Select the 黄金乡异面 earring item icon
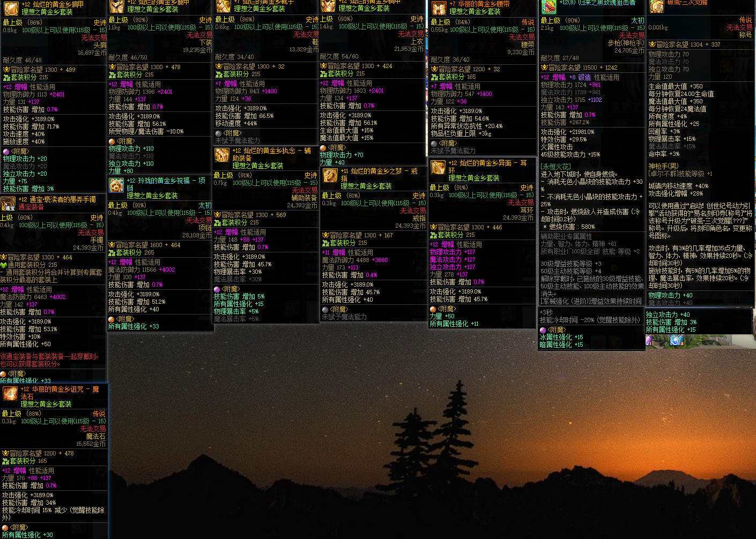Image resolution: width=756 pixels, height=539 pixels. tap(438, 167)
